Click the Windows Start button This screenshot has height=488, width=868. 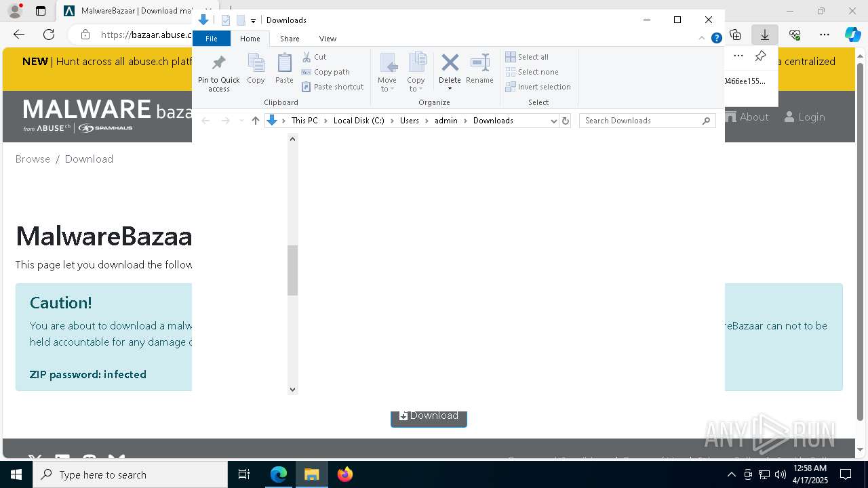click(x=16, y=474)
